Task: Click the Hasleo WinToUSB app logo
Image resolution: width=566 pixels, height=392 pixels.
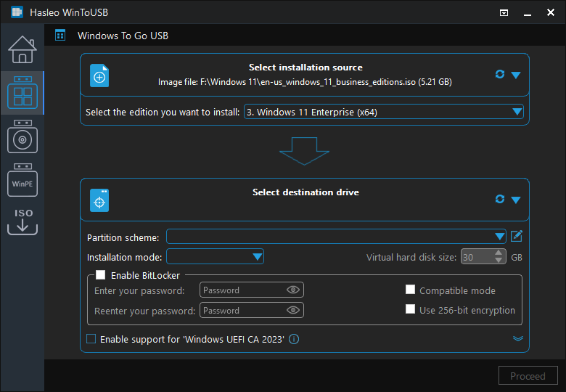Action: (x=17, y=12)
